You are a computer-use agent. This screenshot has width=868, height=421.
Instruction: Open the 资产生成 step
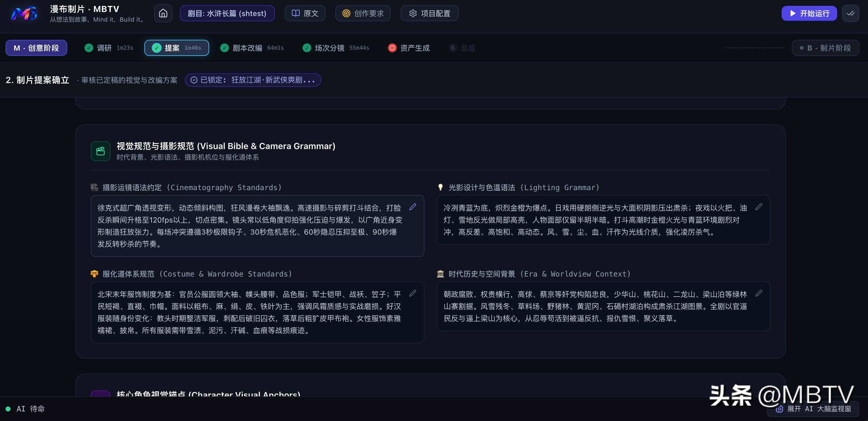click(x=409, y=48)
